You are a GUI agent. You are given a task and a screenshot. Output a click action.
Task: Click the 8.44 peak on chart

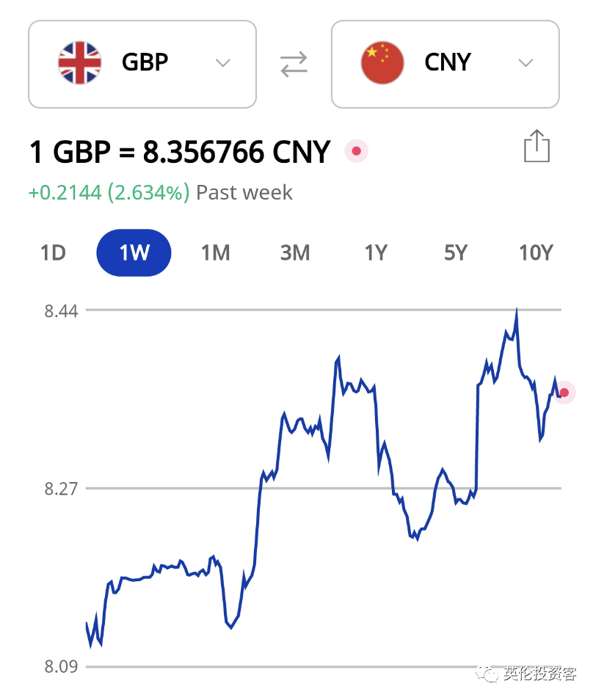pos(517,310)
